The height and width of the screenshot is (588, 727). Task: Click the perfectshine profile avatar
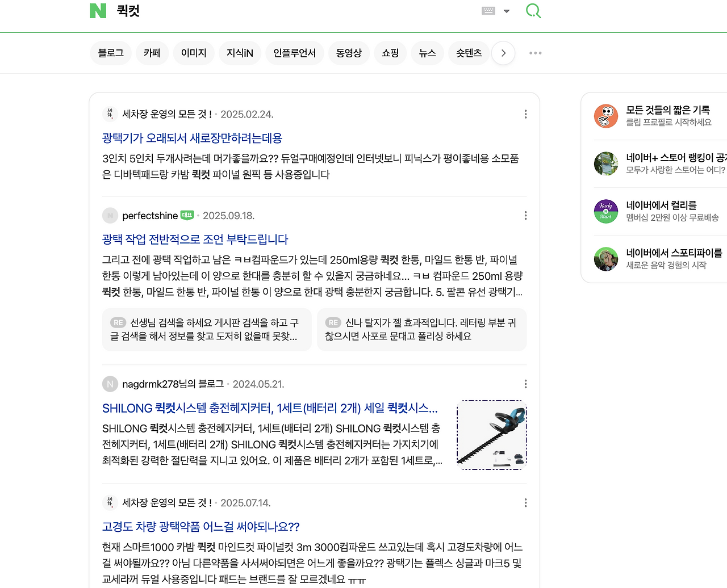tap(110, 216)
